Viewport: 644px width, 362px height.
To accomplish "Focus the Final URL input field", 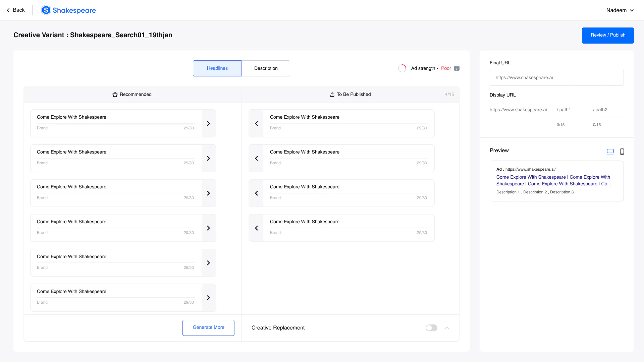I will [556, 77].
